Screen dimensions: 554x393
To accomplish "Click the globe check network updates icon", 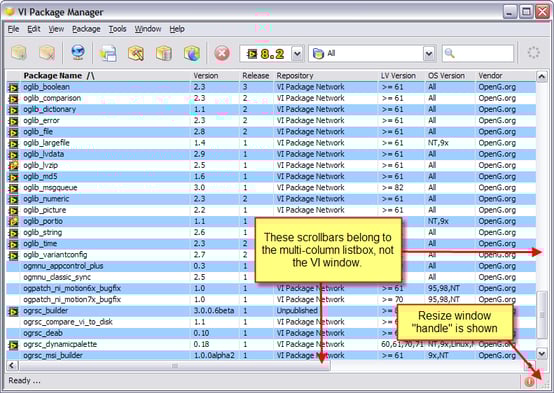I will [x=78, y=53].
